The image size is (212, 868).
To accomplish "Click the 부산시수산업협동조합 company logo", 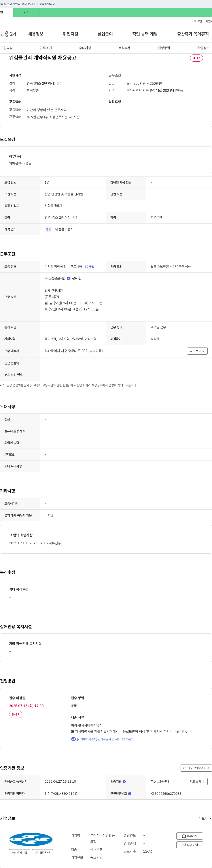I will 31,839.
